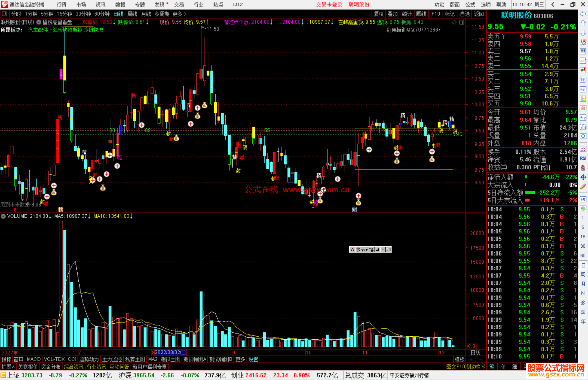The width and height of the screenshot is (588, 380).
Task: Switch to the MACD indicator tab
Action: coord(33,359)
